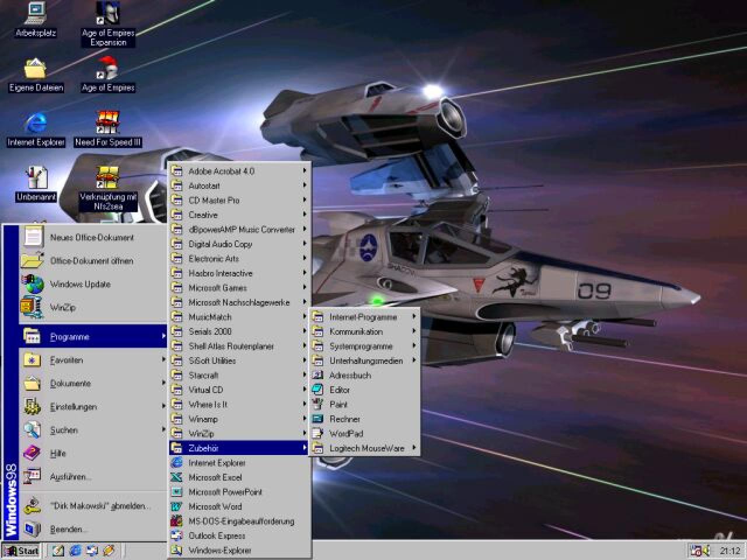The image size is (747, 560).
Task: Launch WordPad from the Zubehör submenu
Action: click(365, 433)
